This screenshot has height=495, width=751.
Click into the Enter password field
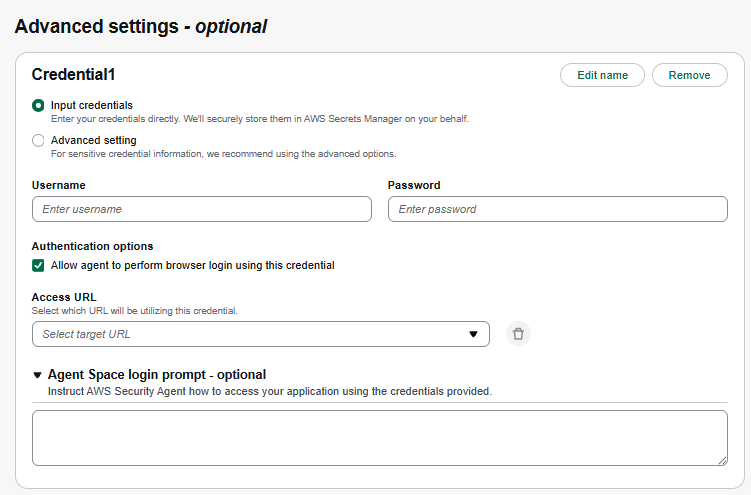[x=557, y=209]
